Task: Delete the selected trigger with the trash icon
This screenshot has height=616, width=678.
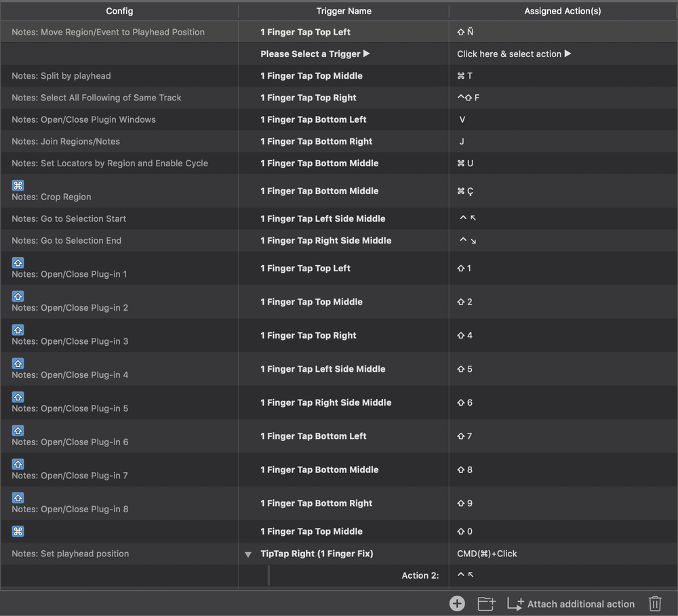Action: (655, 604)
